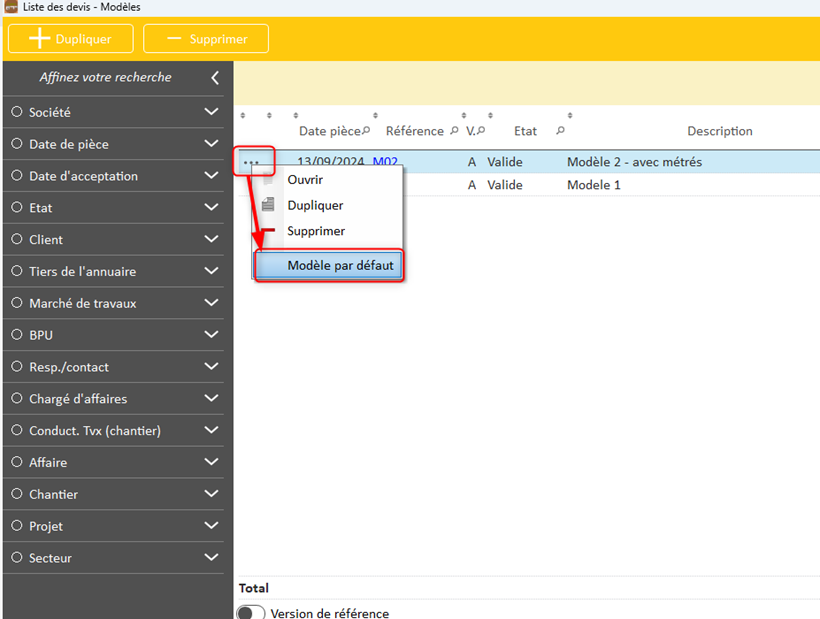This screenshot has width=820, height=619.
Task: Click the Dupliquer document icon in context menu
Action: (x=267, y=205)
